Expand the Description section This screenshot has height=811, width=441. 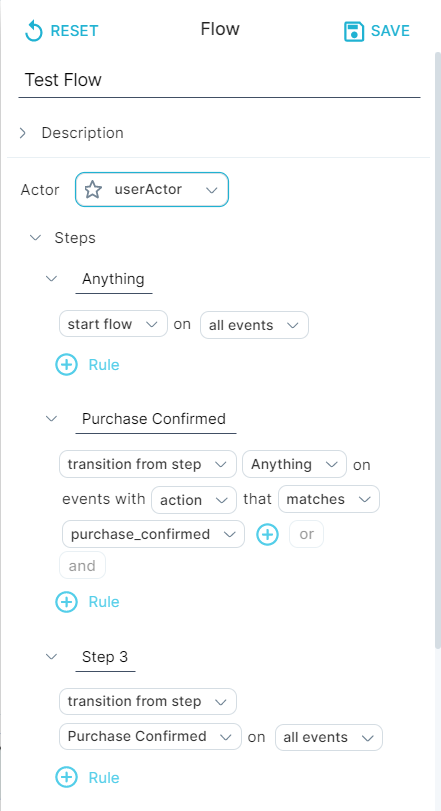[x=23, y=133]
